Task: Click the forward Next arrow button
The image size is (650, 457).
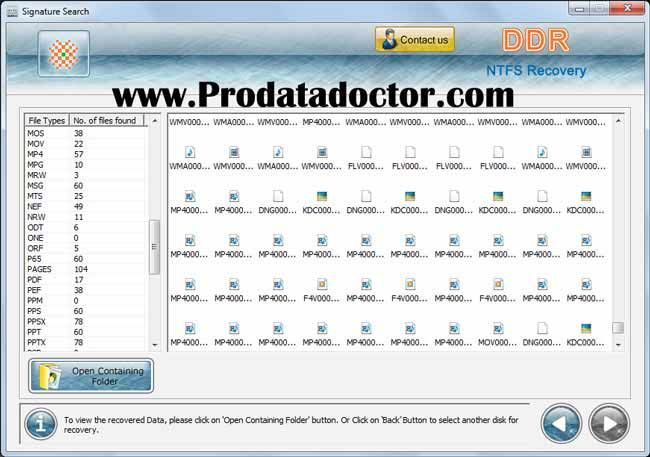Action: (x=609, y=424)
